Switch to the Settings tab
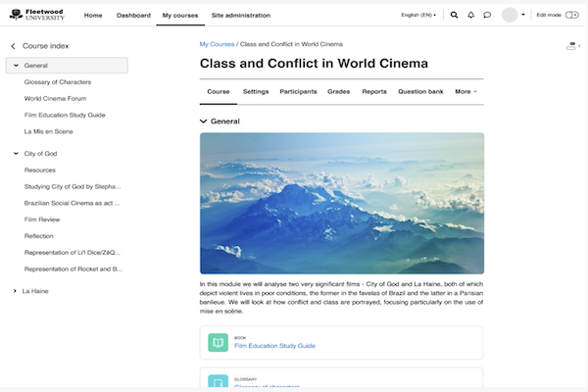Image resolution: width=588 pixels, height=392 pixels. pos(256,91)
